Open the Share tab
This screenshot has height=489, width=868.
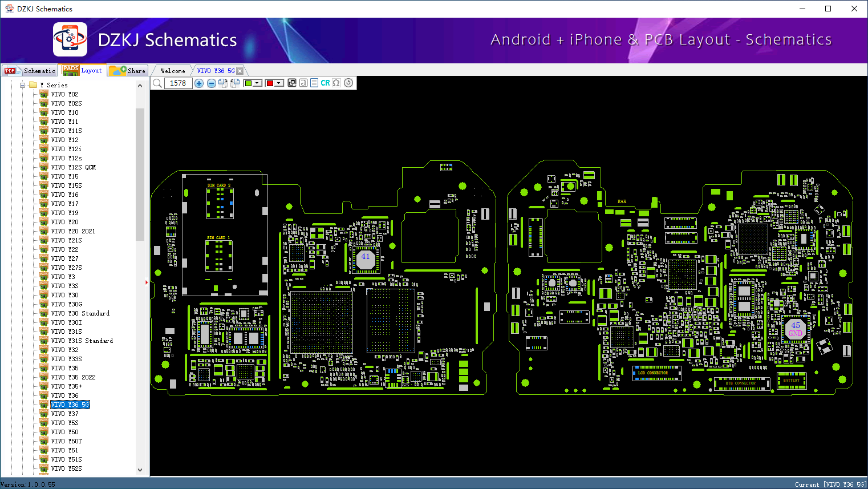[x=128, y=71]
